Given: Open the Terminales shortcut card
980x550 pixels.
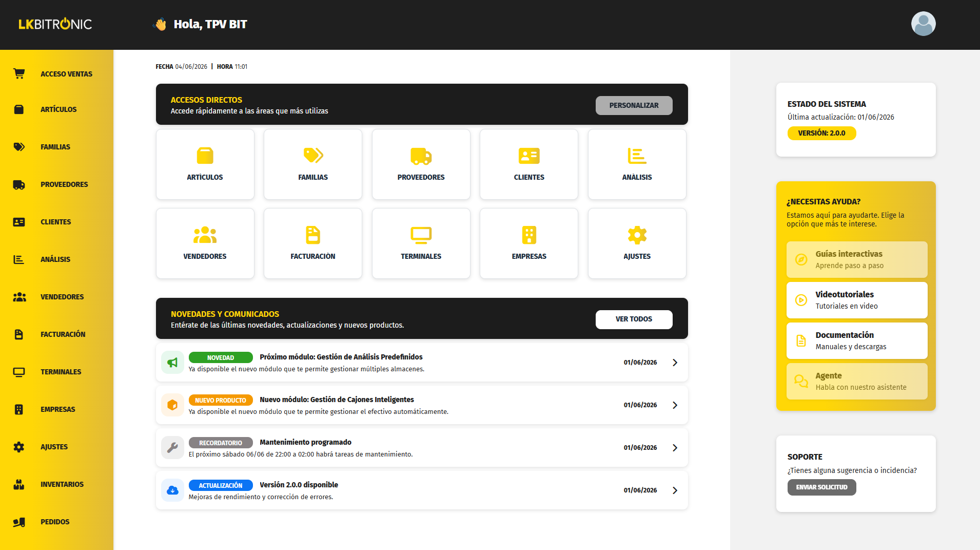Looking at the screenshot, I should tap(421, 243).
